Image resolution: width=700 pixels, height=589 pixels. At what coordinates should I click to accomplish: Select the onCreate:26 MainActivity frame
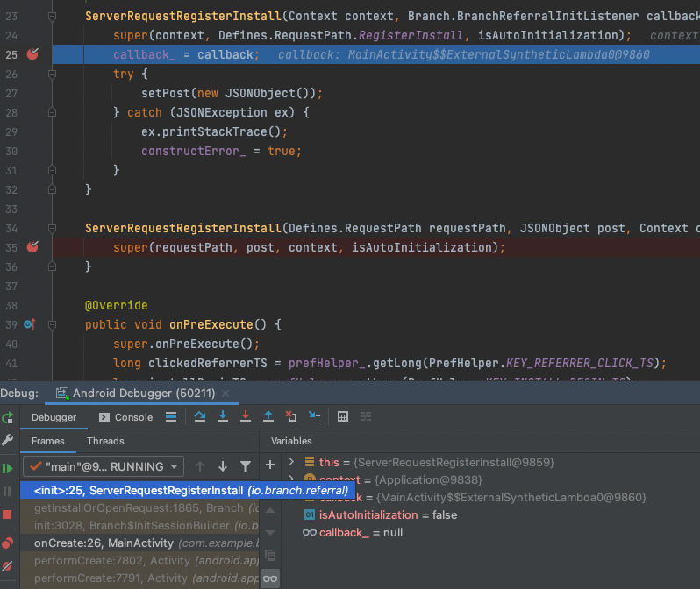139,543
